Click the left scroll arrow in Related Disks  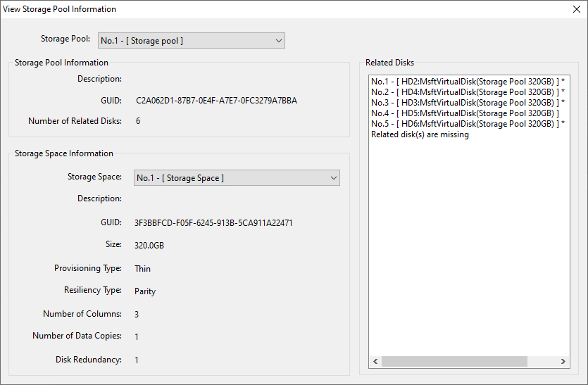click(375, 362)
